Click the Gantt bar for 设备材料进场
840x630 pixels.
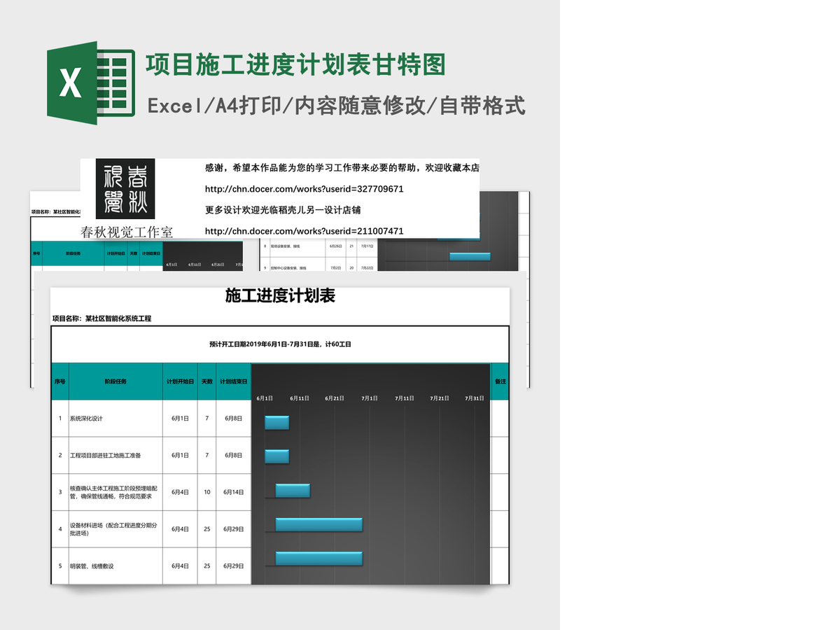tap(318, 524)
